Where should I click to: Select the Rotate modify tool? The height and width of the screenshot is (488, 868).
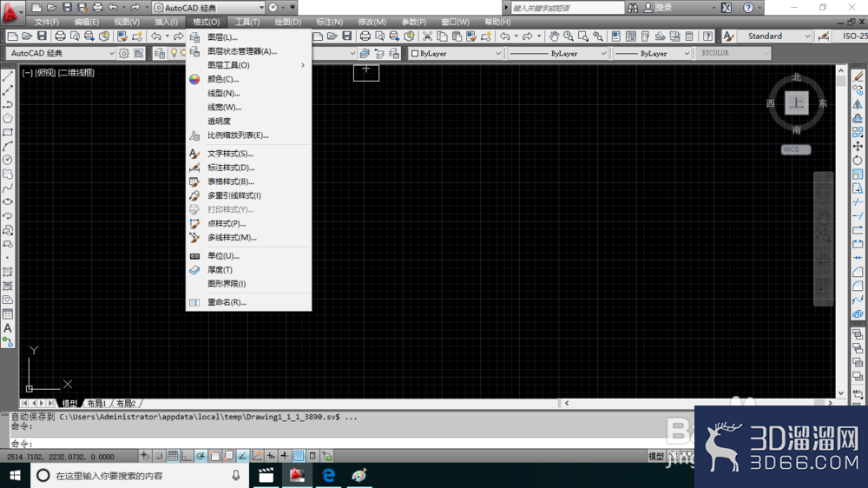(858, 160)
